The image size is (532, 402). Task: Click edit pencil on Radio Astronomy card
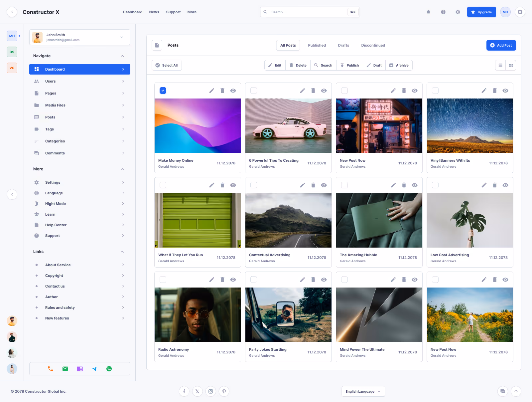[x=211, y=280]
